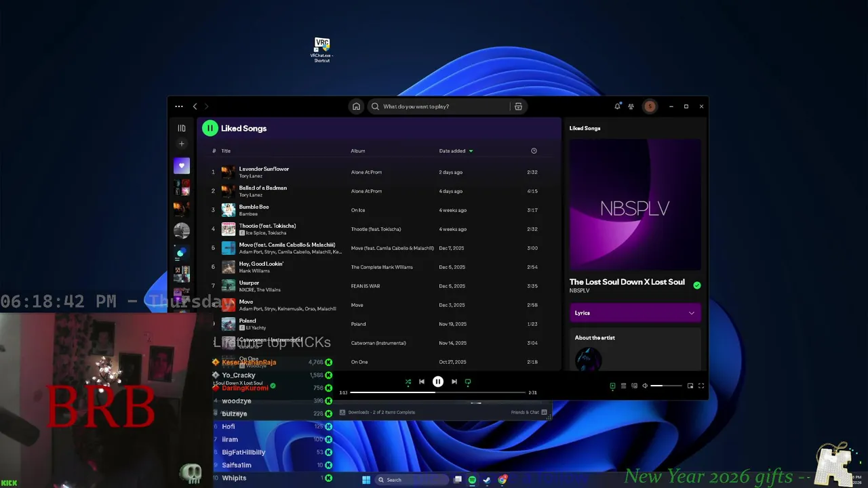The height and width of the screenshot is (488, 868).
Task: Go back in Spotify navigation
Action: (x=195, y=106)
